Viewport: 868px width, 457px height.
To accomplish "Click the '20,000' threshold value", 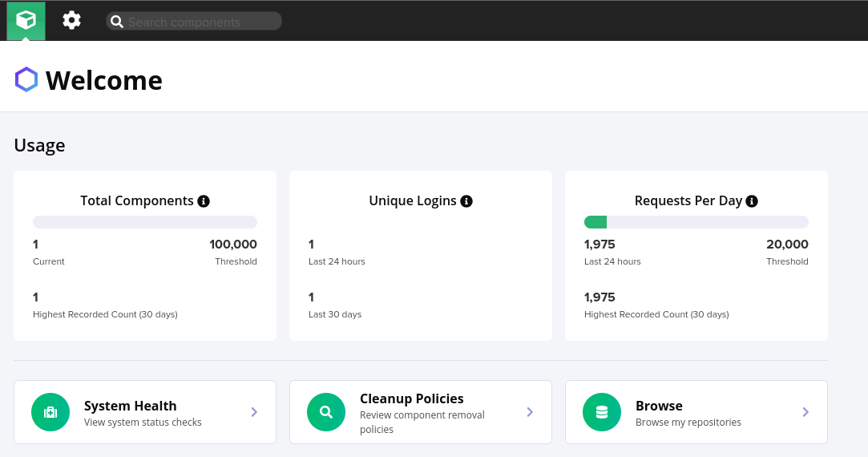I will coord(787,245).
